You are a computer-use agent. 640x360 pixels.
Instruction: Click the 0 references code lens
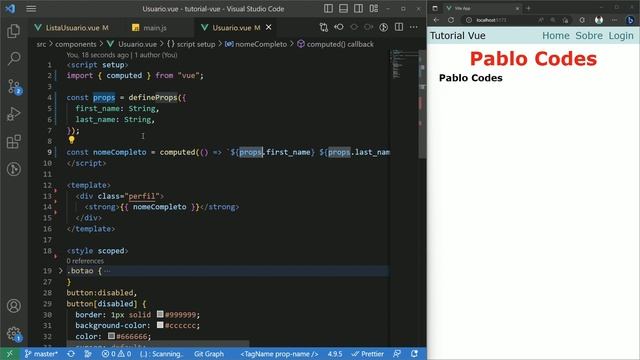85,261
